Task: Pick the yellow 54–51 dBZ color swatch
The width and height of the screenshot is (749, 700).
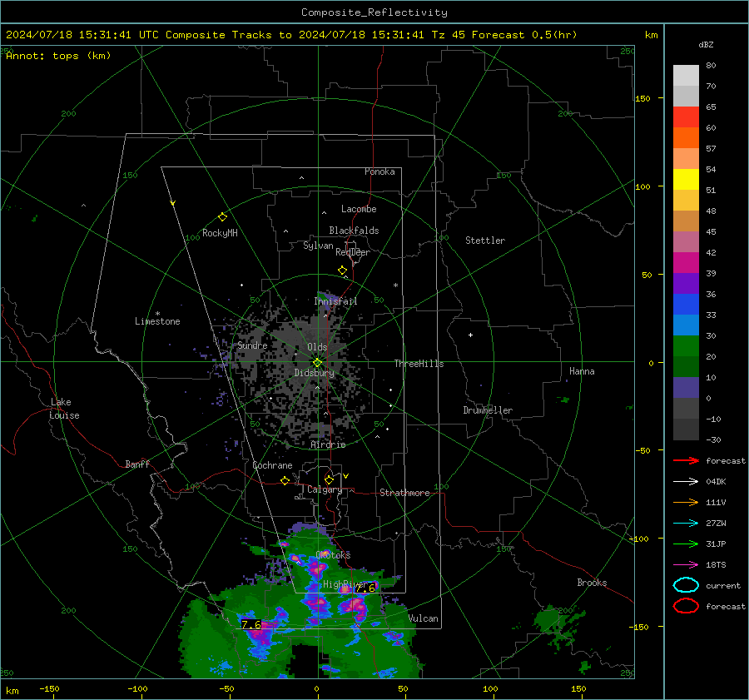Action: coord(686,179)
